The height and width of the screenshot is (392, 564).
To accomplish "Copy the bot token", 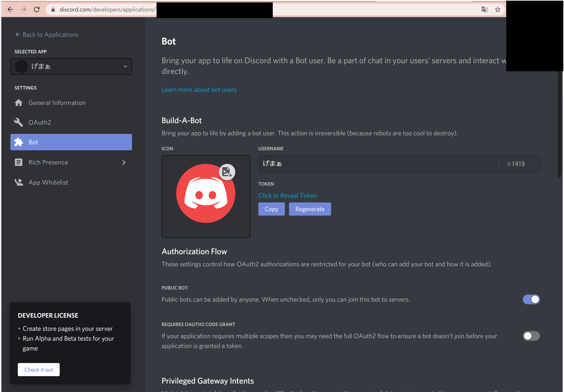I will pos(271,209).
